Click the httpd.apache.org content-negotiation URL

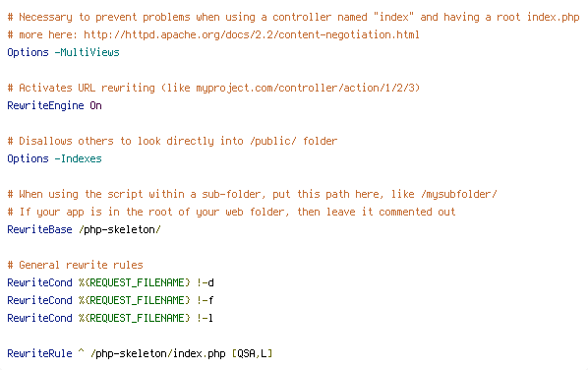click(252, 34)
